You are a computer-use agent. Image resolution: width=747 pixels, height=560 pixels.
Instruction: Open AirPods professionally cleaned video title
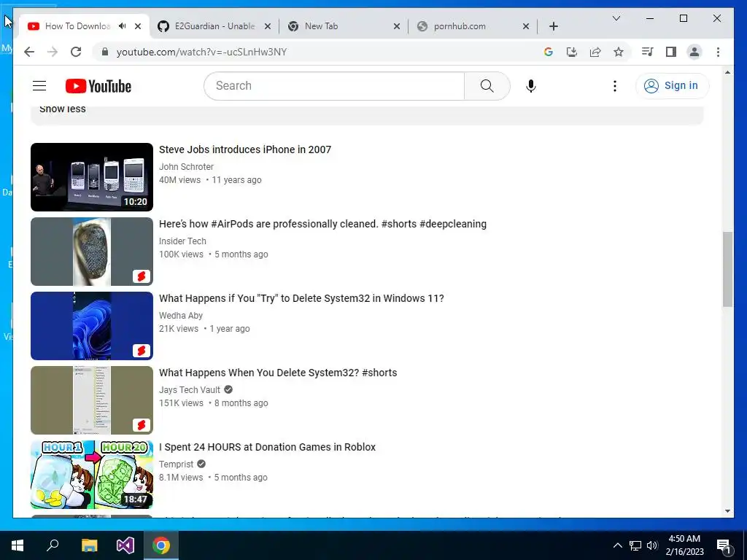point(322,224)
